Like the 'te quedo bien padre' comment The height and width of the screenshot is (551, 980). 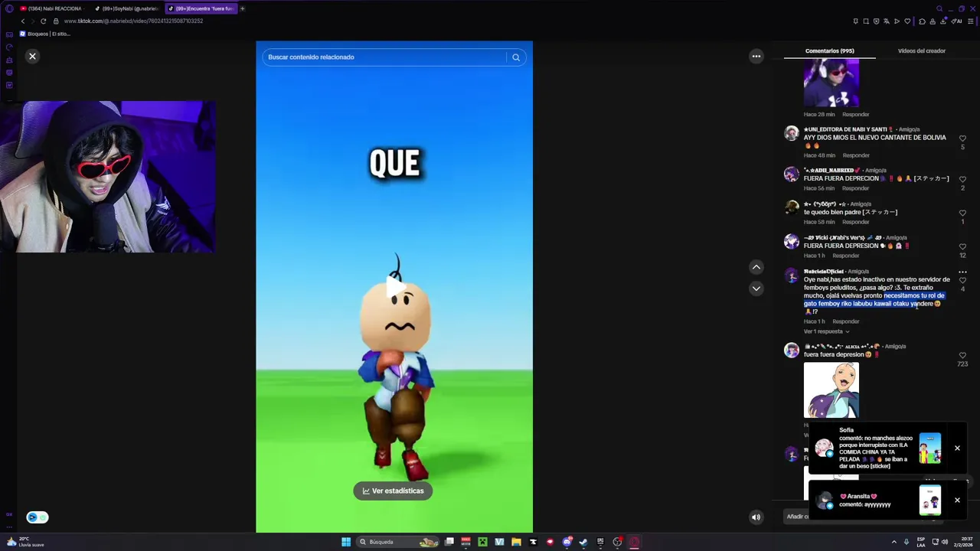tap(962, 213)
